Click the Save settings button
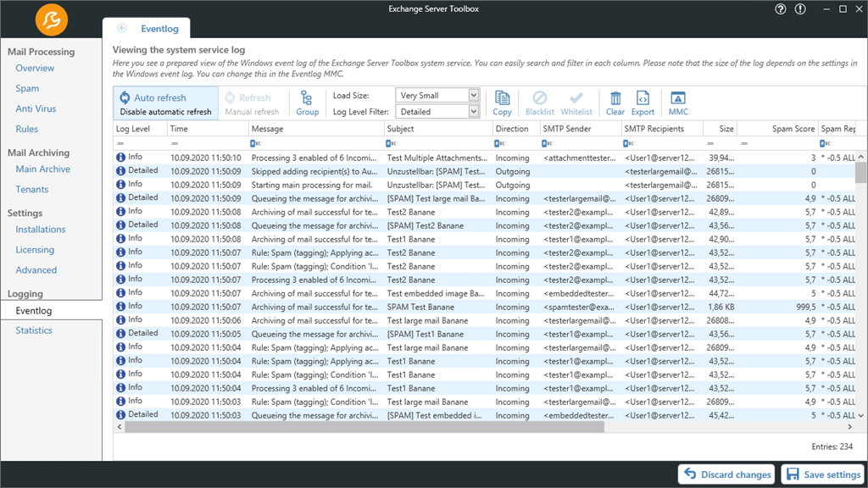This screenshot has height=488, width=868. point(823,474)
